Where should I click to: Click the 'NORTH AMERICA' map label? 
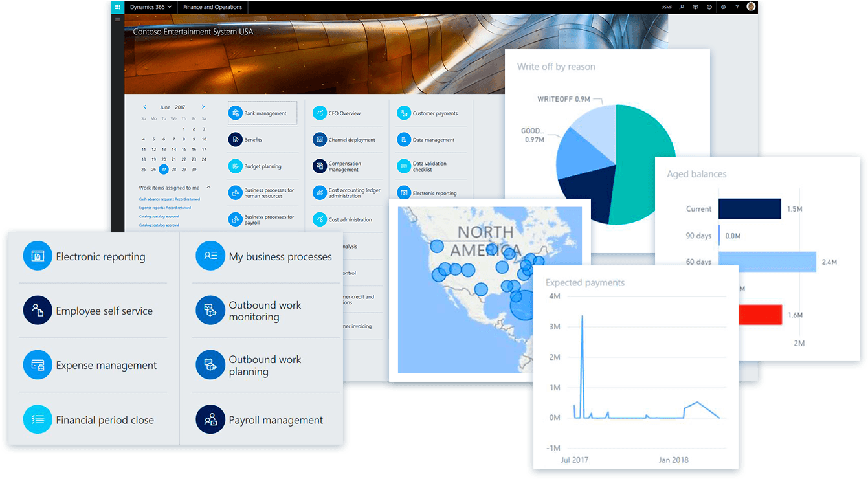click(x=485, y=241)
